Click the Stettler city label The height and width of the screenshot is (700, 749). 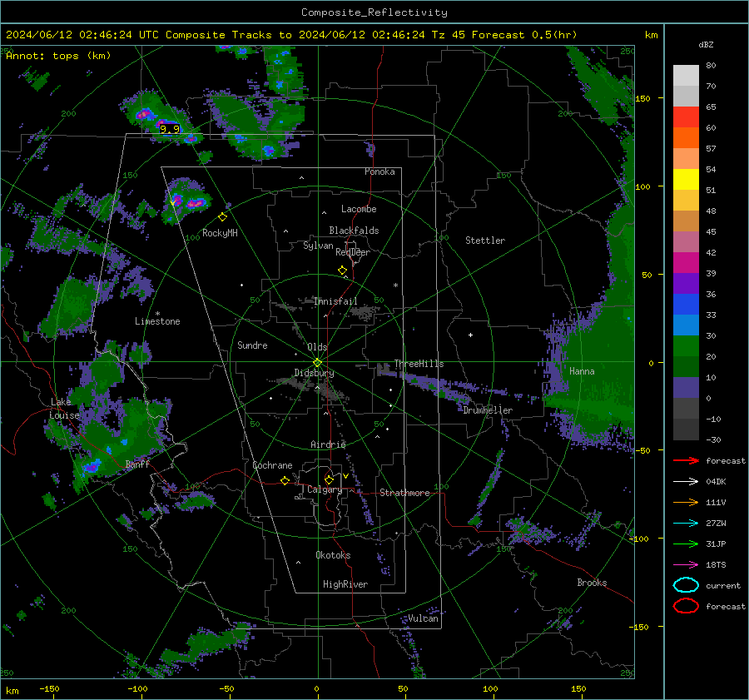pos(485,241)
